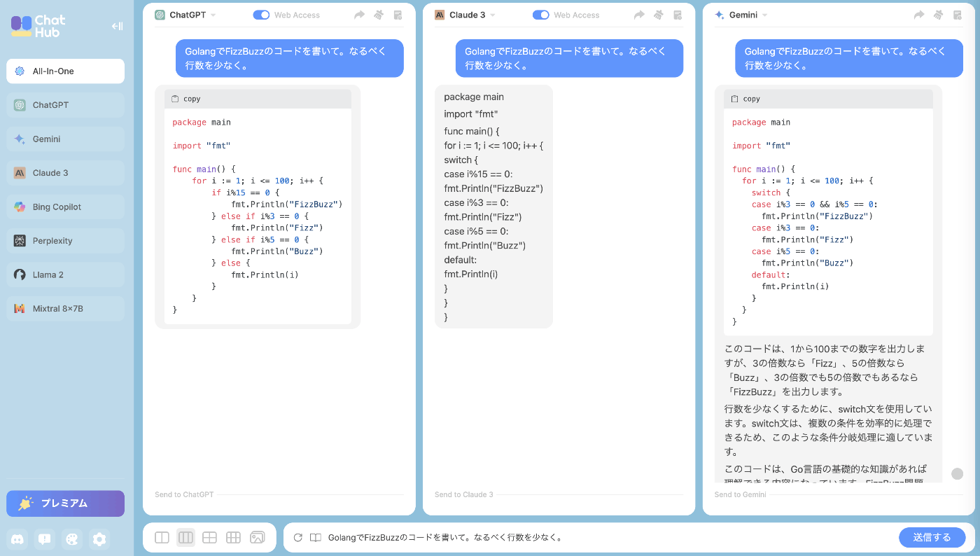
Task: Share the ChatGPT conversation
Action: 360,15
